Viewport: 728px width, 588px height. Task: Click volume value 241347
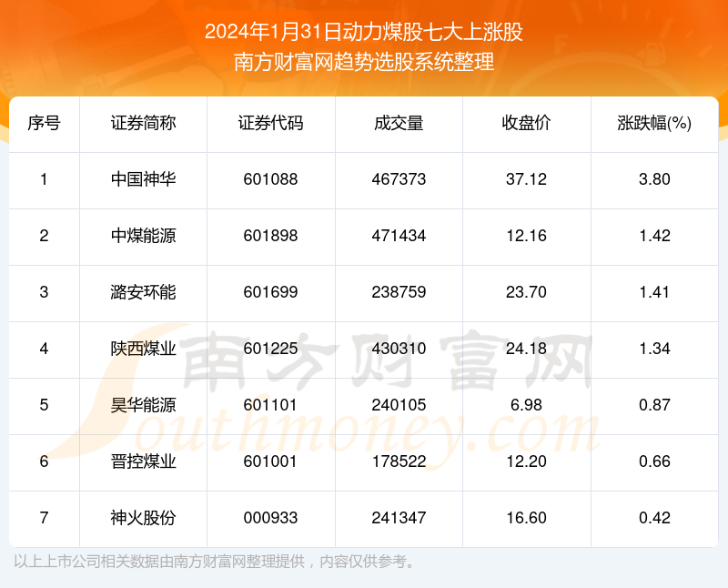pos(399,518)
